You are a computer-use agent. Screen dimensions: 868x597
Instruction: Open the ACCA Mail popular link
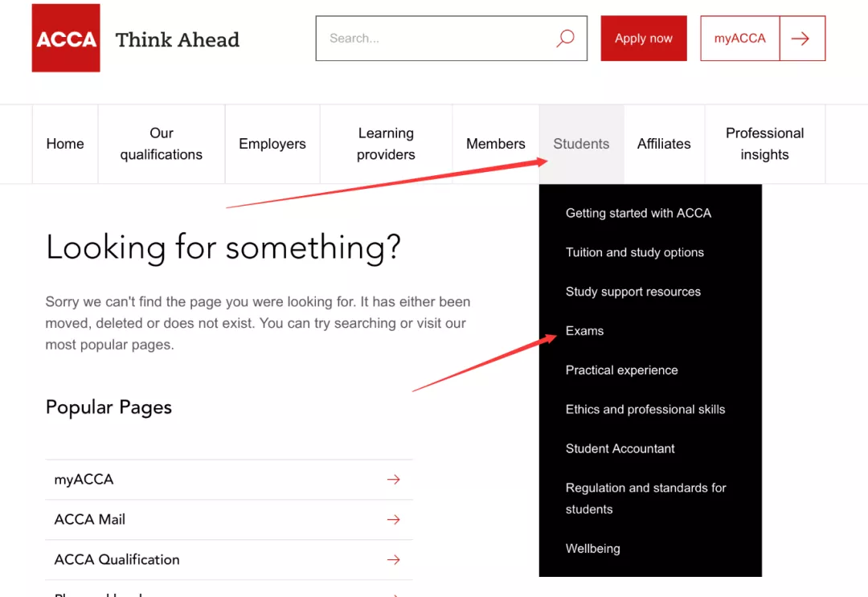tap(229, 520)
